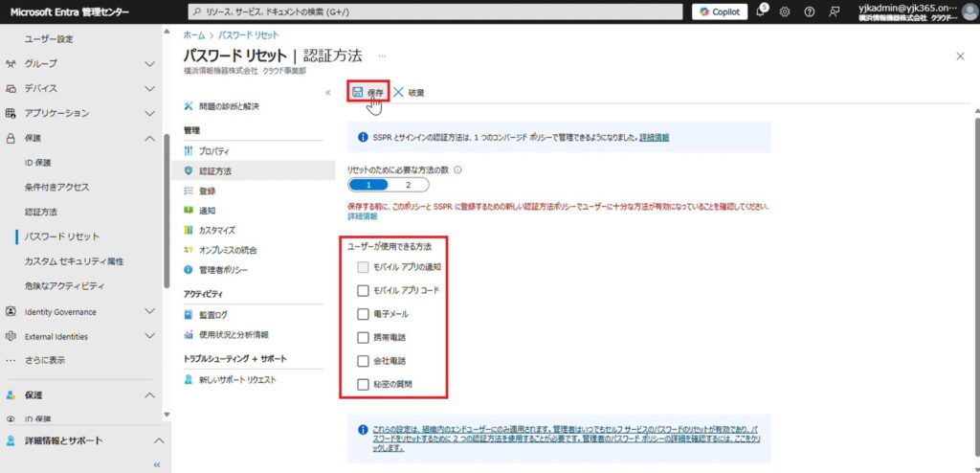
Task: Collapse the 詳細情報とサポート chevron
Action: [x=158, y=441]
